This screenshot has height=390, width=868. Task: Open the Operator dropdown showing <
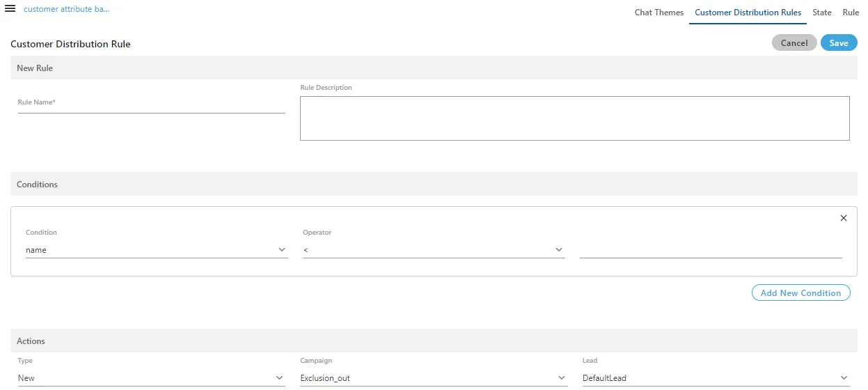point(434,249)
